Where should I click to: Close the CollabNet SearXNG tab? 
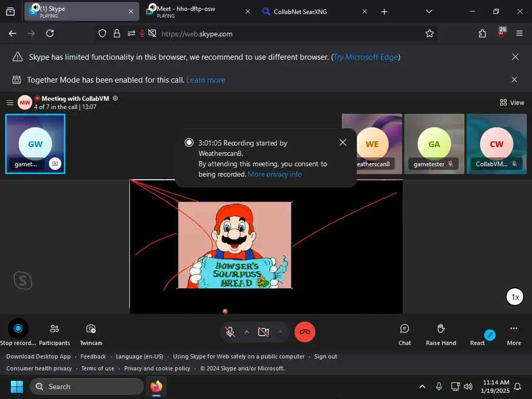point(364,11)
